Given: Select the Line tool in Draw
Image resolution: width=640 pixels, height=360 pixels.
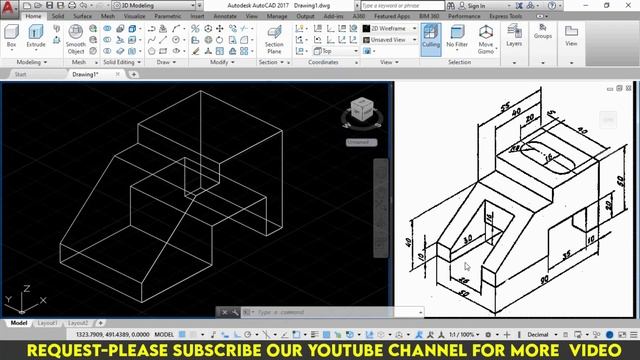Looking at the screenshot, I should 163,40.
